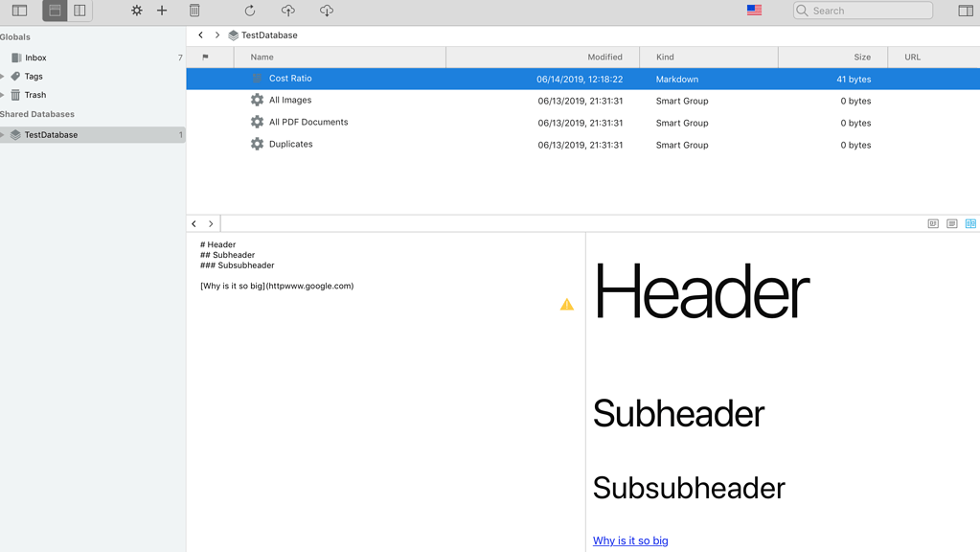Click the cloud upload sync icon
The width and height of the screenshot is (980, 552).
click(x=288, y=11)
